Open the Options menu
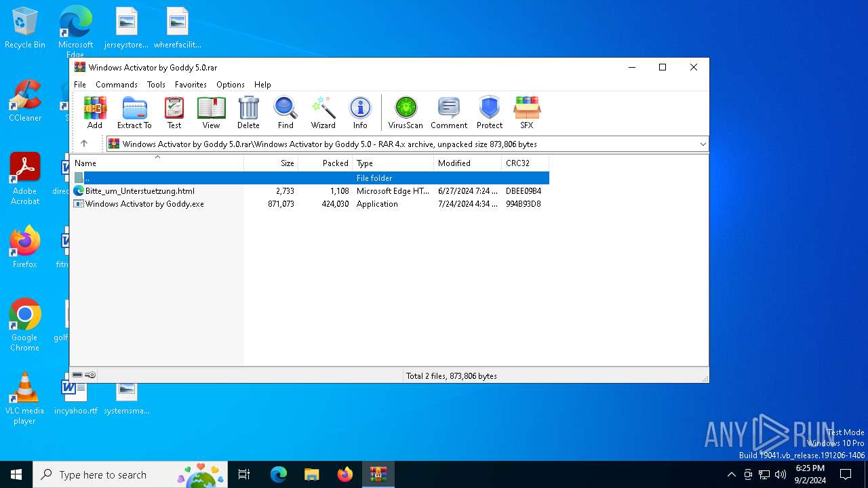 coord(231,85)
